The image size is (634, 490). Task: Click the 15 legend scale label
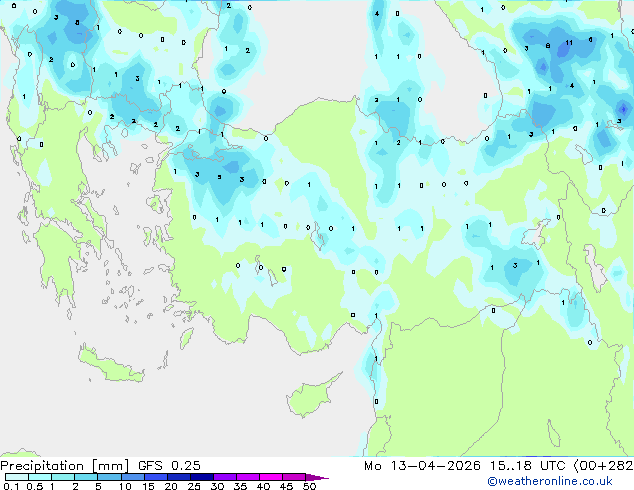(x=148, y=486)
